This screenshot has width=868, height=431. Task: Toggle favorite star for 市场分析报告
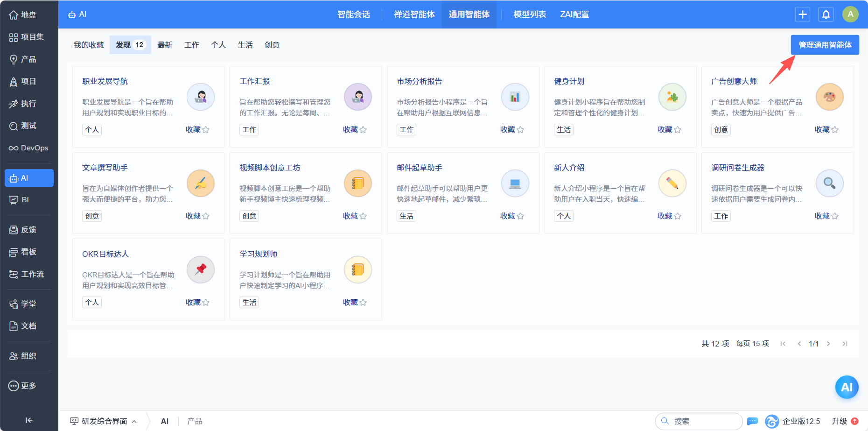tap(512, 130)
